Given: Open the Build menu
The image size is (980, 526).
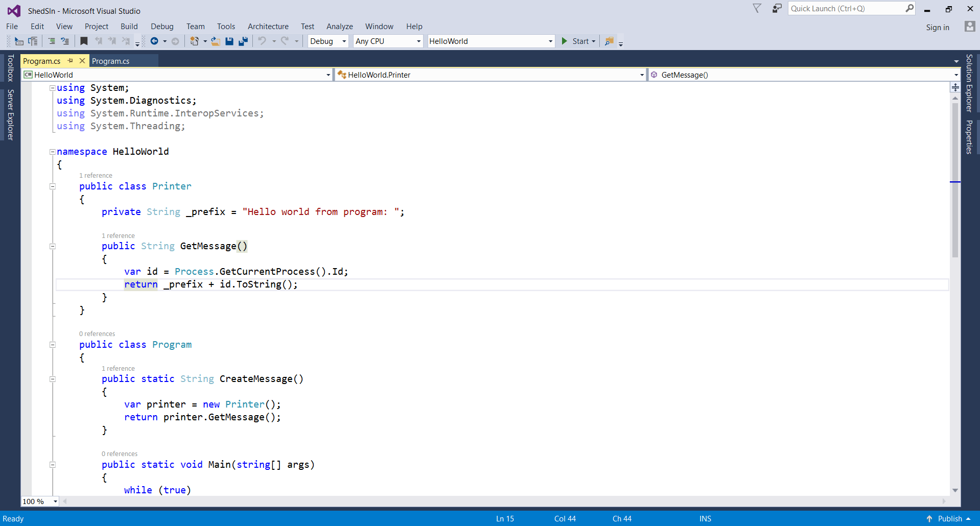Looking at the screenshot, I should click(x=129, y=26).
